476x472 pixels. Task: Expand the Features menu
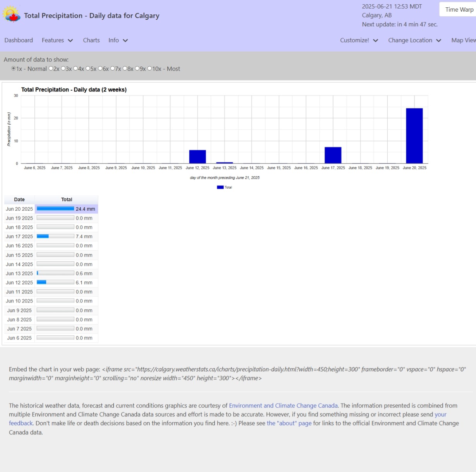click(x=57, y=40)
